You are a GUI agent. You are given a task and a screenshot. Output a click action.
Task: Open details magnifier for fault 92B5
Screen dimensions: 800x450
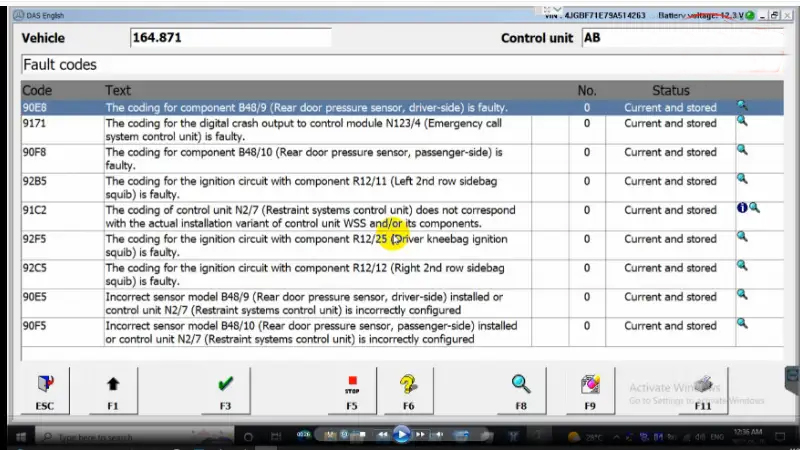[742, 179]
